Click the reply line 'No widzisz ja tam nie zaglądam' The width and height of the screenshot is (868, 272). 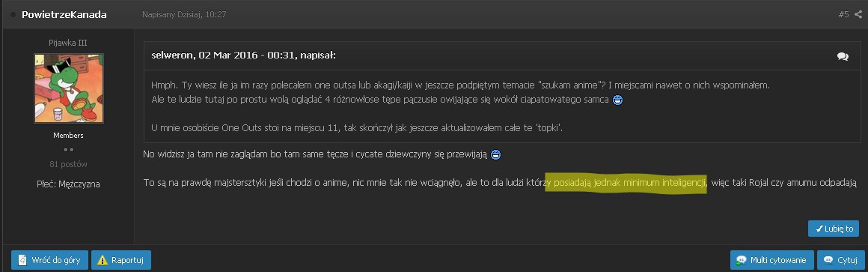pos(316,154)
